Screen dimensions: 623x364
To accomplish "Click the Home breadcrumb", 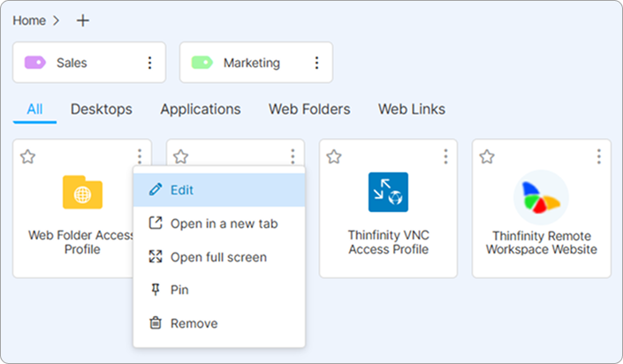I will (x=29, y=20).
